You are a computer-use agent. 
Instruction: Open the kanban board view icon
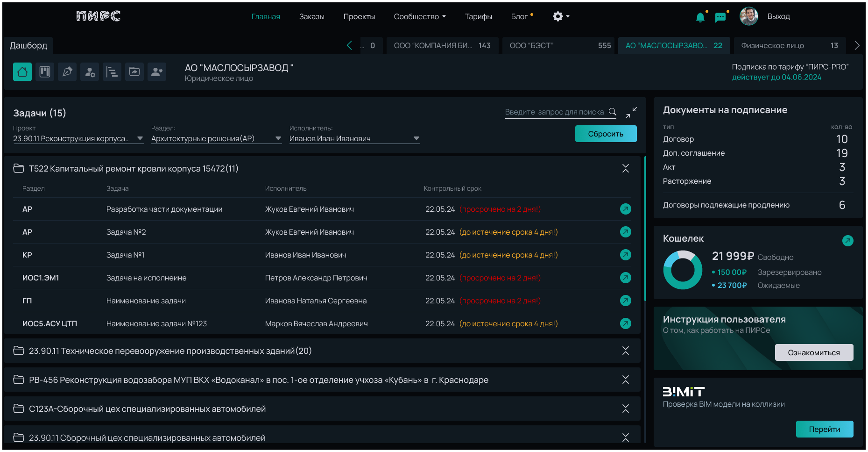click(x=45, y=72)
